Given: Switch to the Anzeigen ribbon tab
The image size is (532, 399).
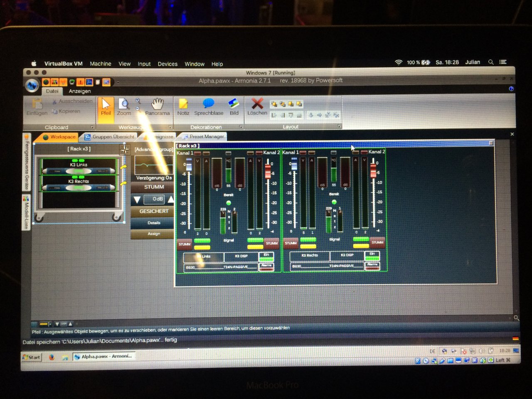Looking at the screenshot, I should tap(79, 91).
